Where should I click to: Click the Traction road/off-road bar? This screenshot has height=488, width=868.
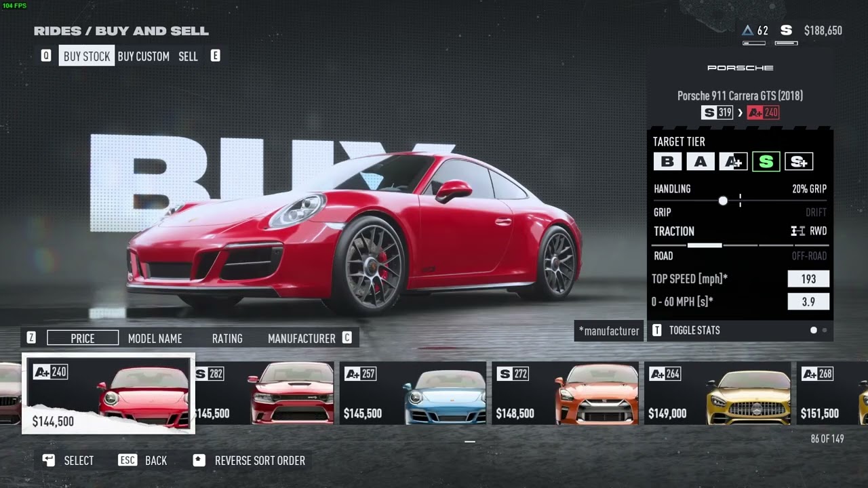click(740, 245)
